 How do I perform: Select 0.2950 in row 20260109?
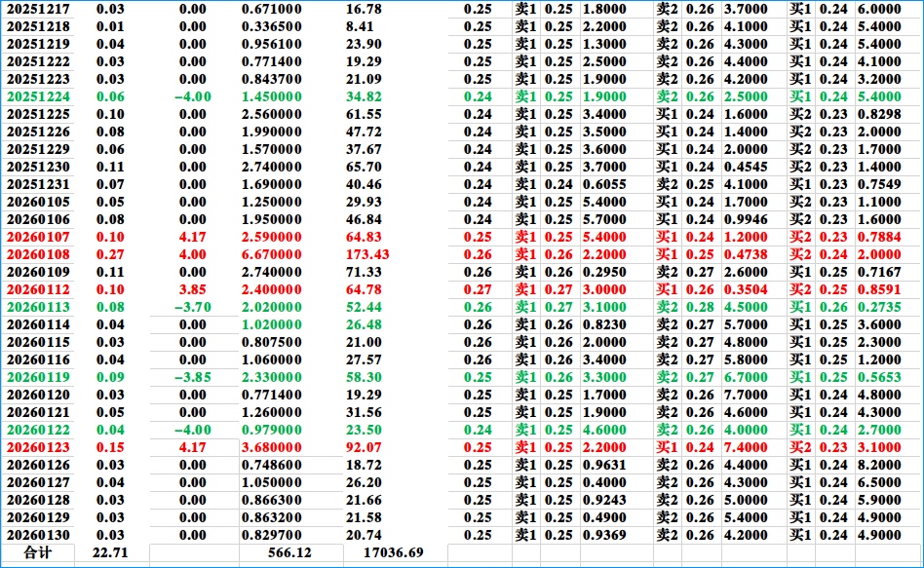click(604, 272)
